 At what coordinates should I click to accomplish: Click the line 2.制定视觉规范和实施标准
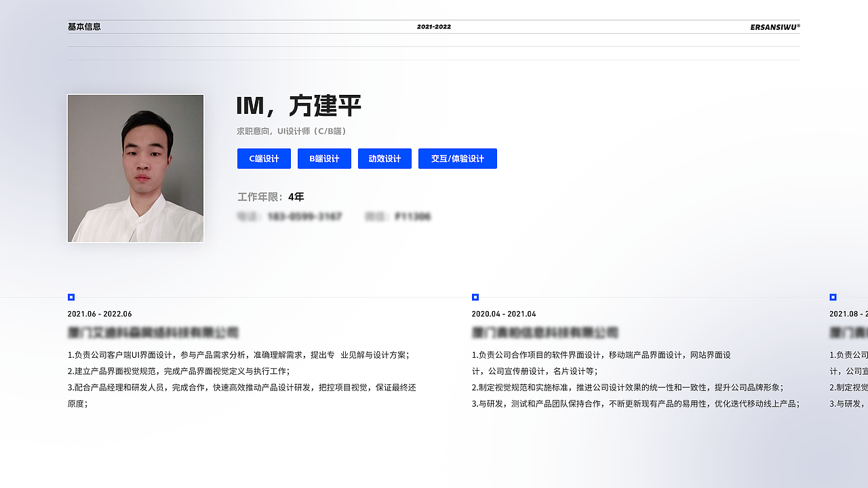[x=627, y=387]
